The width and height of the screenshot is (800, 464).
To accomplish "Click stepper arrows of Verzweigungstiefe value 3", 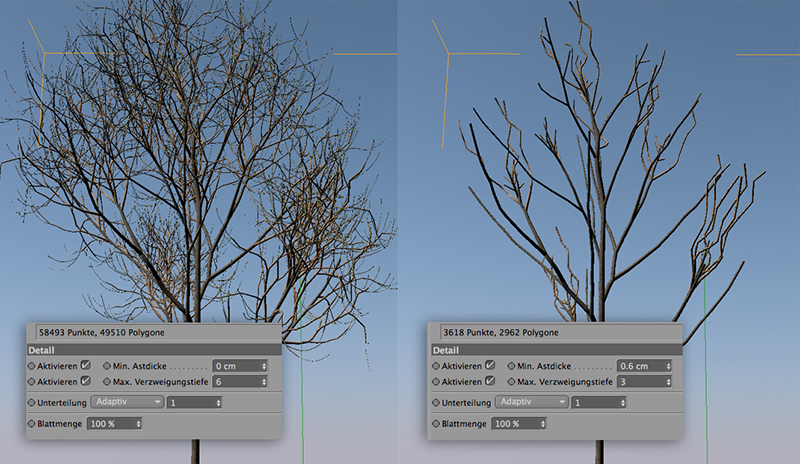I will pos(668,382).
